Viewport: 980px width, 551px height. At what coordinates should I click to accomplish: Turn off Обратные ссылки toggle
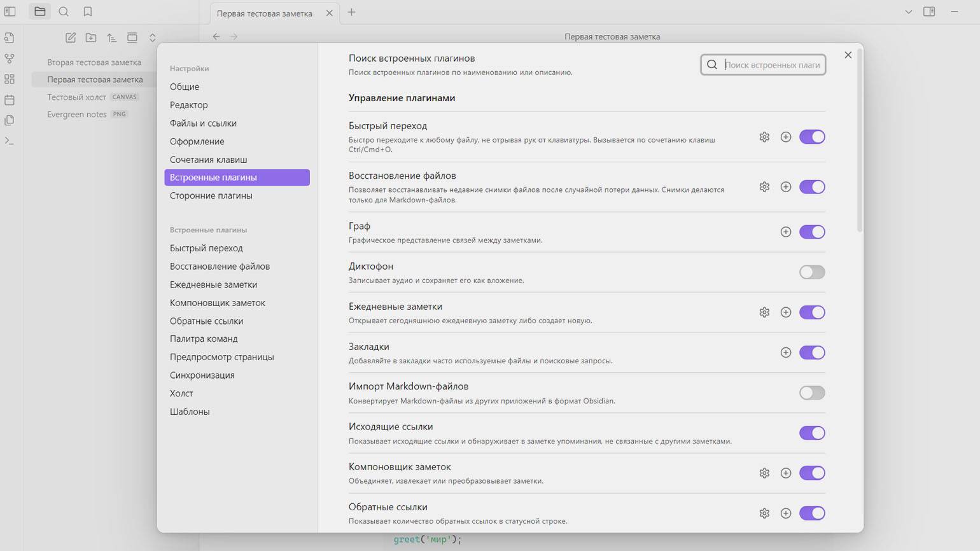pos(812,513)
